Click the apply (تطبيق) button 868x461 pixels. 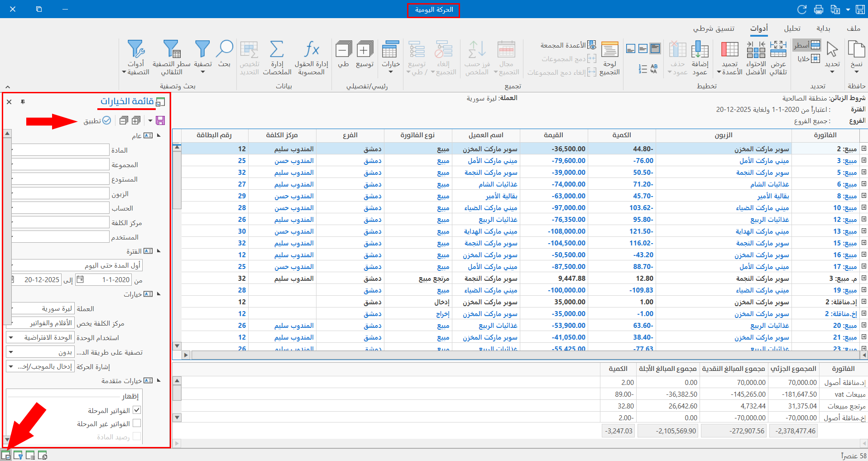tap(97, 120)
